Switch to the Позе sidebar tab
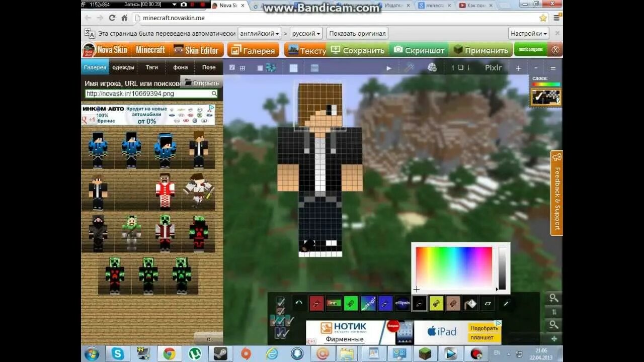Image resolution: width=644 pixels, height=362 pixels. click(x=209, y=67)
